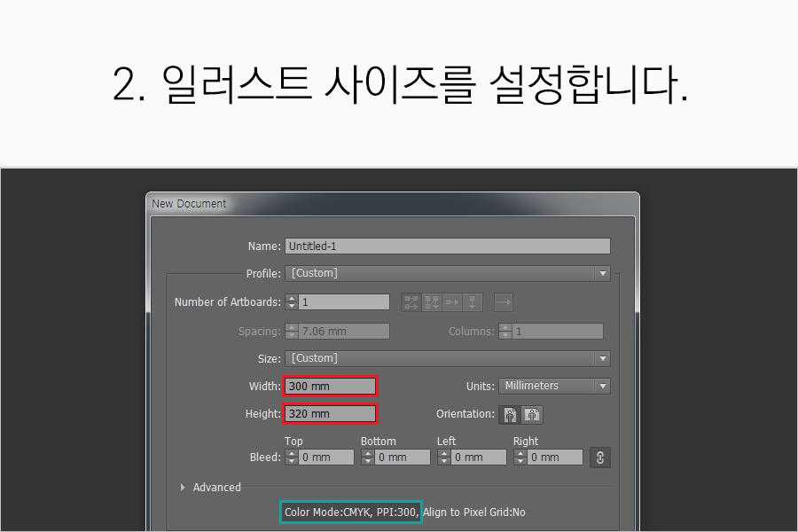The image size is (798, 532).
Task: Set orientation to Landscape
Action: click(x=532, y=414)
